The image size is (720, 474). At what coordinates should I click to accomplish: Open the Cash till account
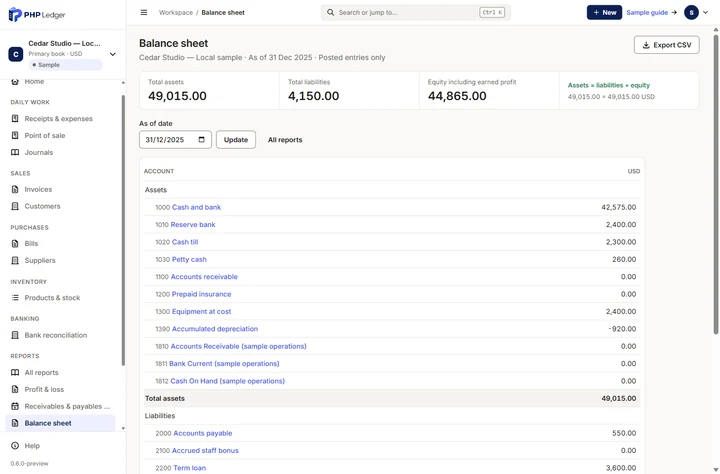[x=185, y=242]
